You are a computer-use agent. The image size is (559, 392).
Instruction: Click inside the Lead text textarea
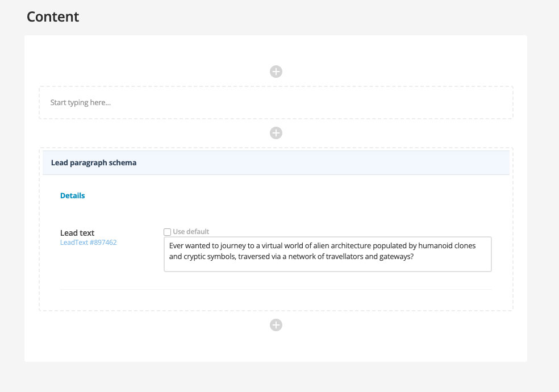point(328,254)
